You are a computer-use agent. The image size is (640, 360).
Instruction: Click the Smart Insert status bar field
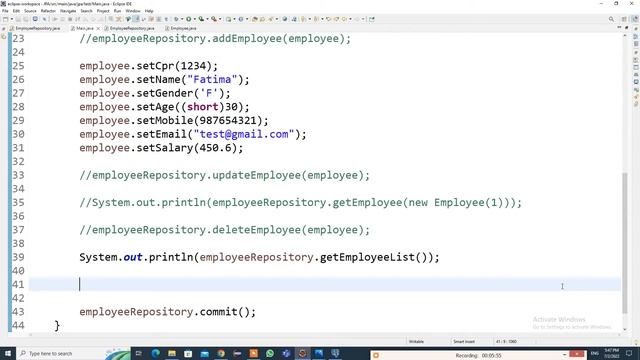point(464,341)
